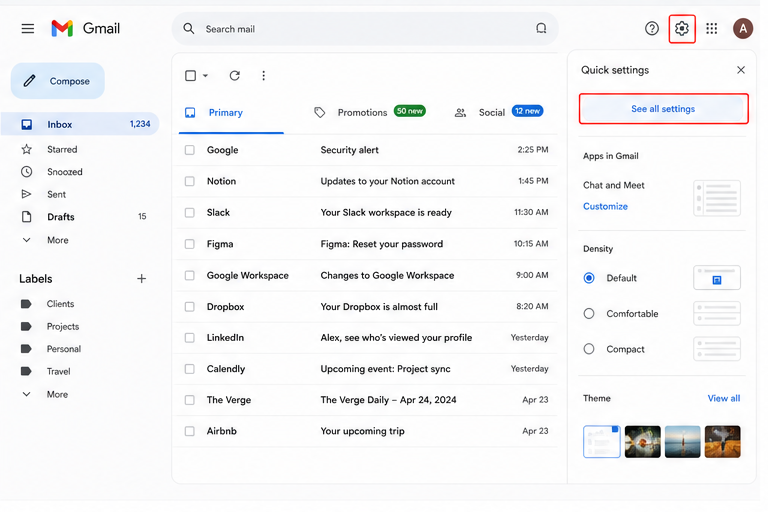Open the Google apps grid
Screen dimensions: 768x512
point(712,28)
